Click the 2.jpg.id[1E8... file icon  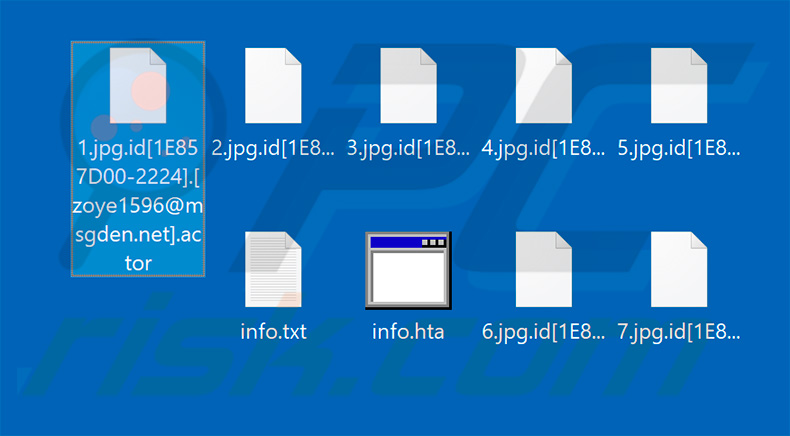click(273, 86)
